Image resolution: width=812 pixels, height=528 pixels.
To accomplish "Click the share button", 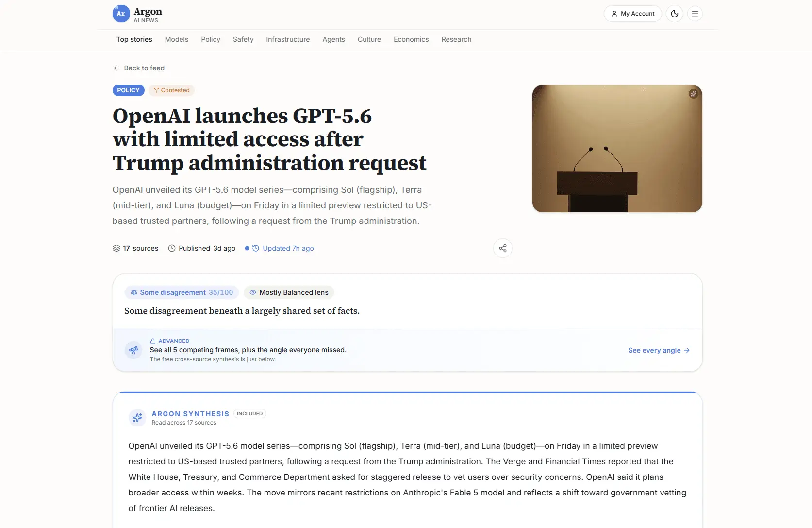I will pos(503,248).
